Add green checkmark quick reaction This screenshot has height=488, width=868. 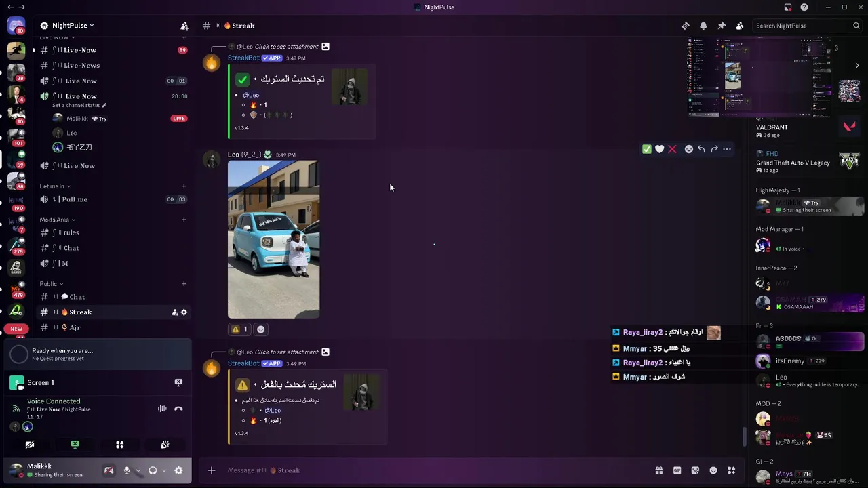click(x=647, y=149)
